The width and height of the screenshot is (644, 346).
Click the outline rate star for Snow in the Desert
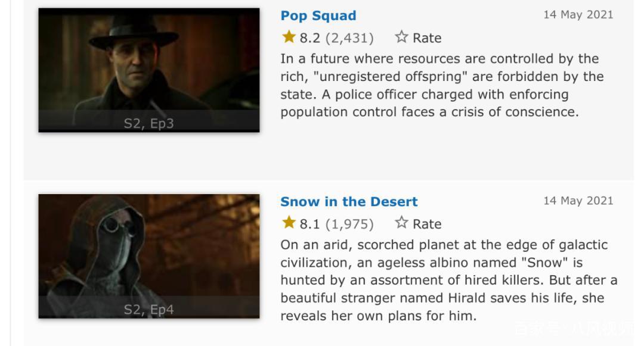click(x=401, y=223)
